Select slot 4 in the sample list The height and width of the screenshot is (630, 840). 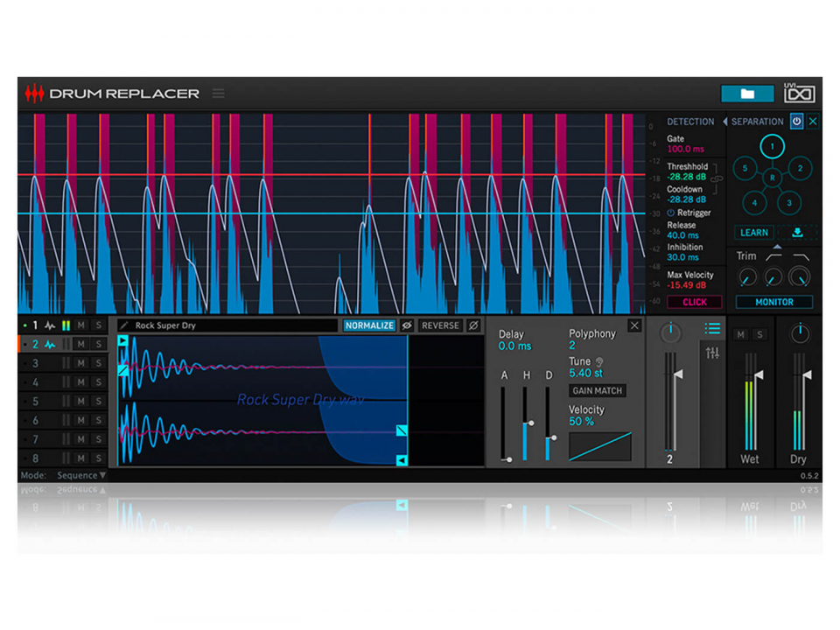pos(35,382)
